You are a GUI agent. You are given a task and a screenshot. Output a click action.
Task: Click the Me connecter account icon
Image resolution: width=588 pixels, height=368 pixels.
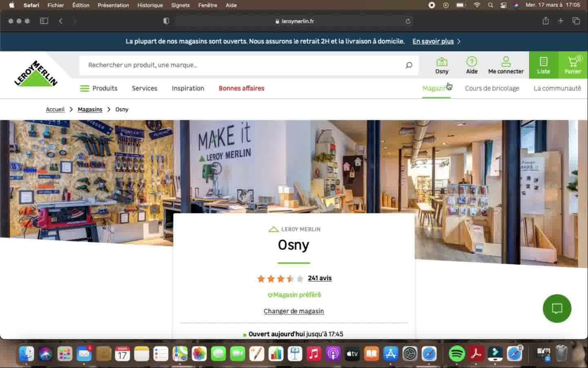(x=506, y=65)
